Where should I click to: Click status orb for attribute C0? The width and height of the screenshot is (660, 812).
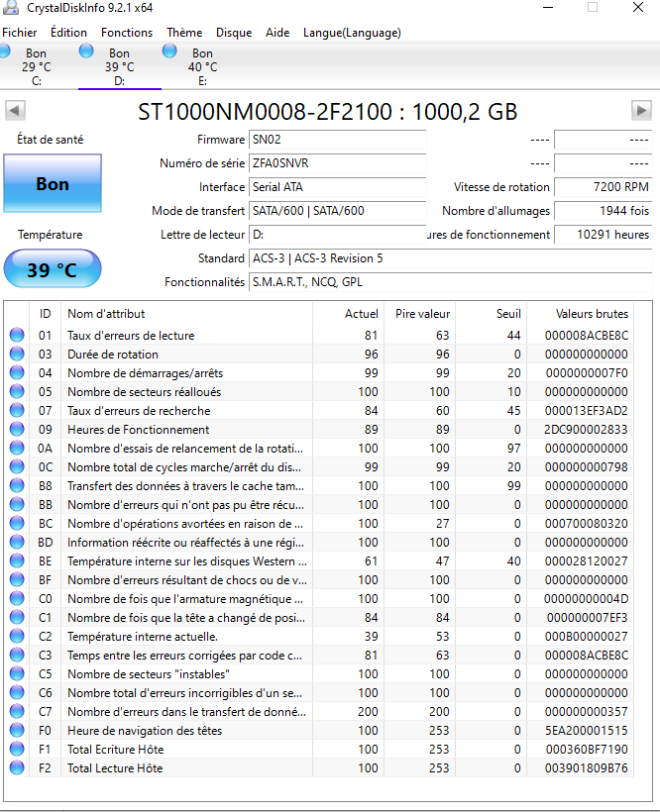17,598
